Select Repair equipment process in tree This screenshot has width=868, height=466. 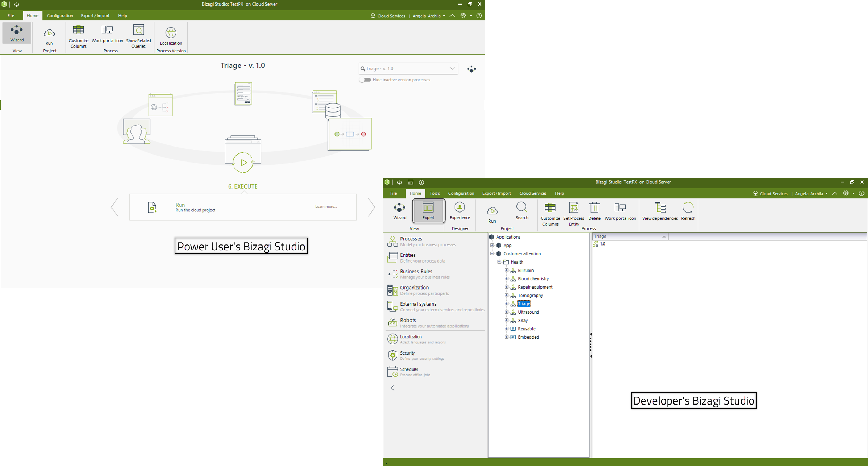coord(535,287)
